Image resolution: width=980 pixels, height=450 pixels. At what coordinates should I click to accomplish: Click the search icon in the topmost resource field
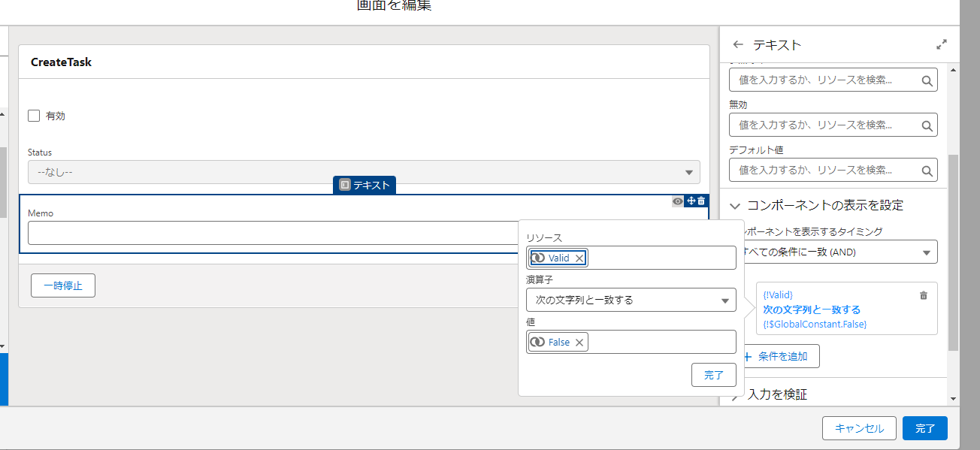927,80
